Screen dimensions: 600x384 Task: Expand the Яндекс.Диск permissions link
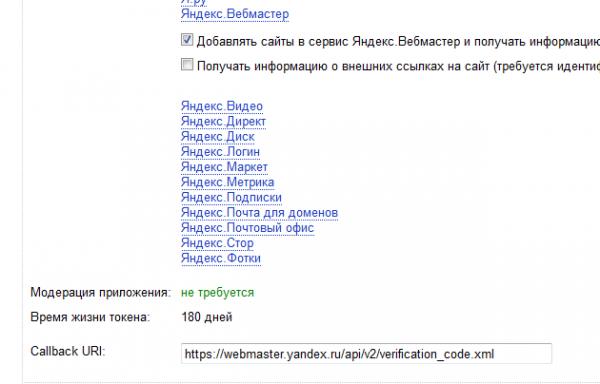click(x=217, y=137)
